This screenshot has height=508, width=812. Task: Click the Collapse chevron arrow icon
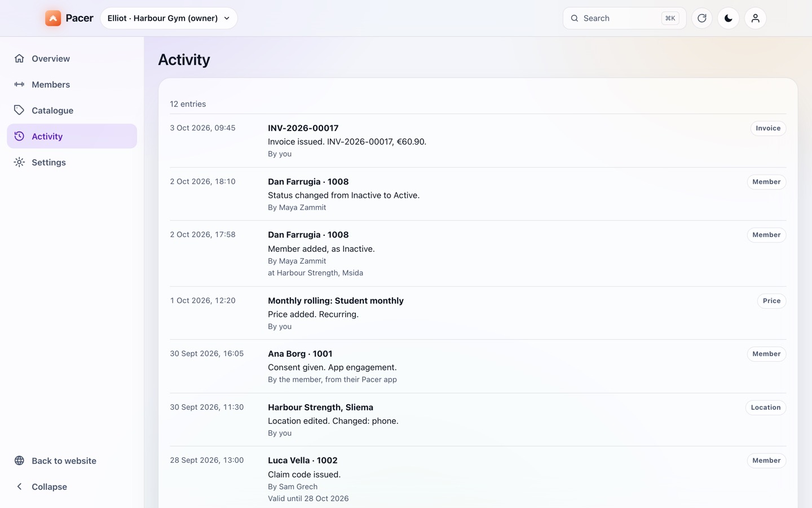click(19, 487)
